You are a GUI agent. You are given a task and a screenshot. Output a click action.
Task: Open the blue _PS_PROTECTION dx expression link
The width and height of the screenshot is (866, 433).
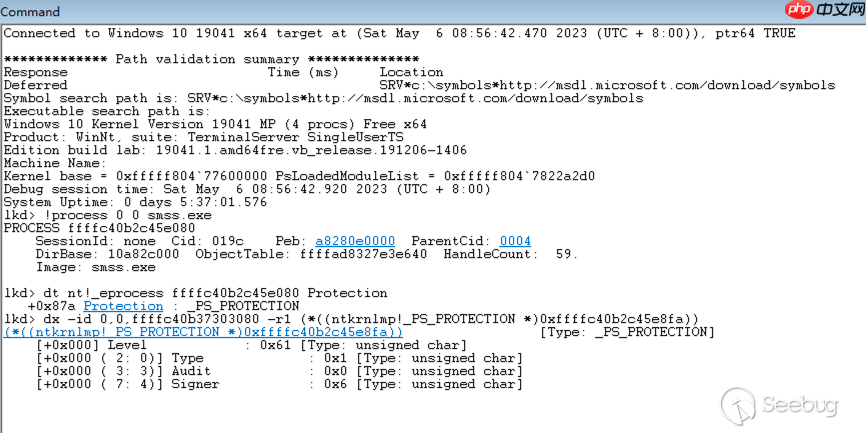203,332
